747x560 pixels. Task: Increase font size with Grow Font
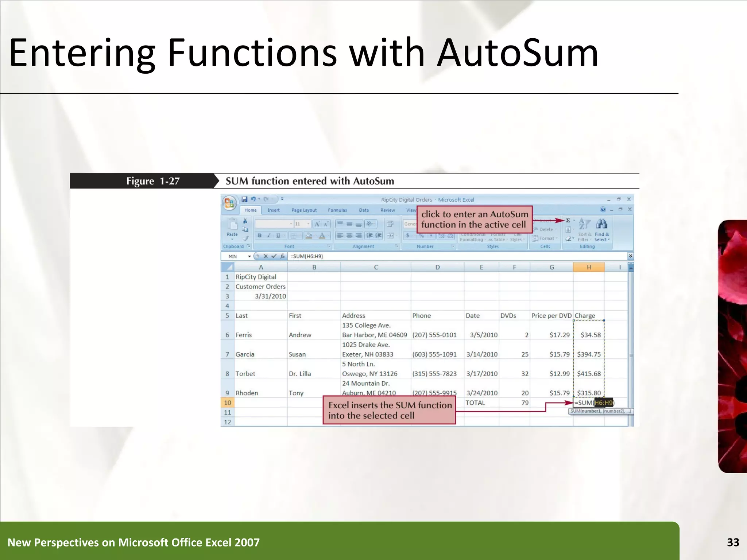tap(317, 224)
